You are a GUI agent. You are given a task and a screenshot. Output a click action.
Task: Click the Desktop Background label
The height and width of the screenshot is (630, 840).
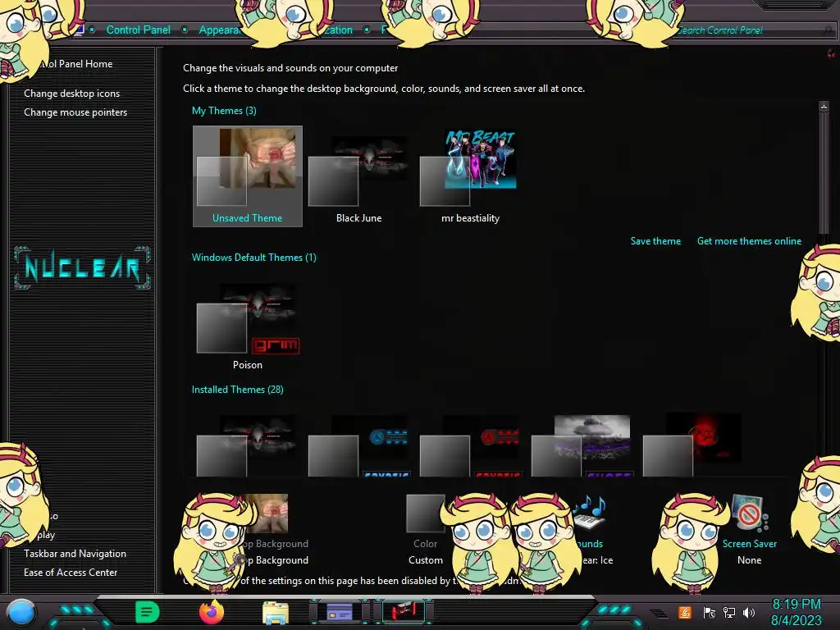pyautogui.click(x=276, y=543)
